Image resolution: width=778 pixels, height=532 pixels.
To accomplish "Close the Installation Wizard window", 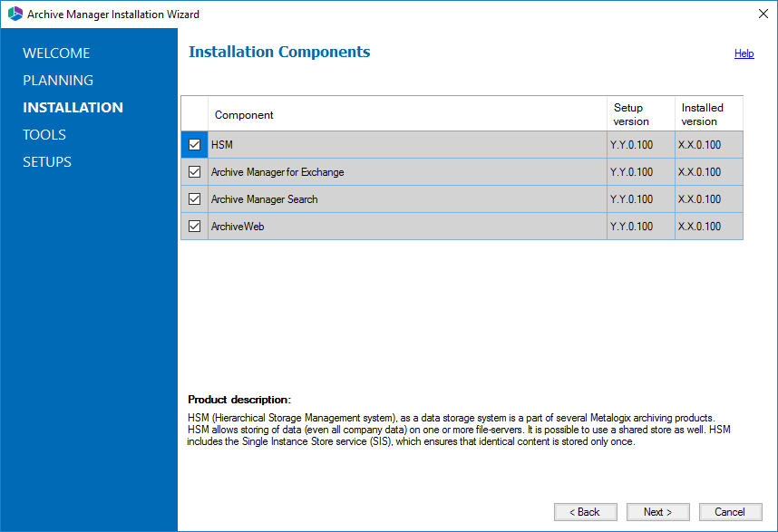I will point(762,15).
